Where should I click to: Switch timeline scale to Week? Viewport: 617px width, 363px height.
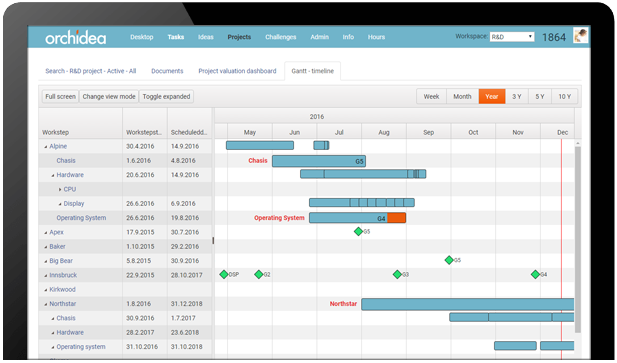click(x=431, y=96)
